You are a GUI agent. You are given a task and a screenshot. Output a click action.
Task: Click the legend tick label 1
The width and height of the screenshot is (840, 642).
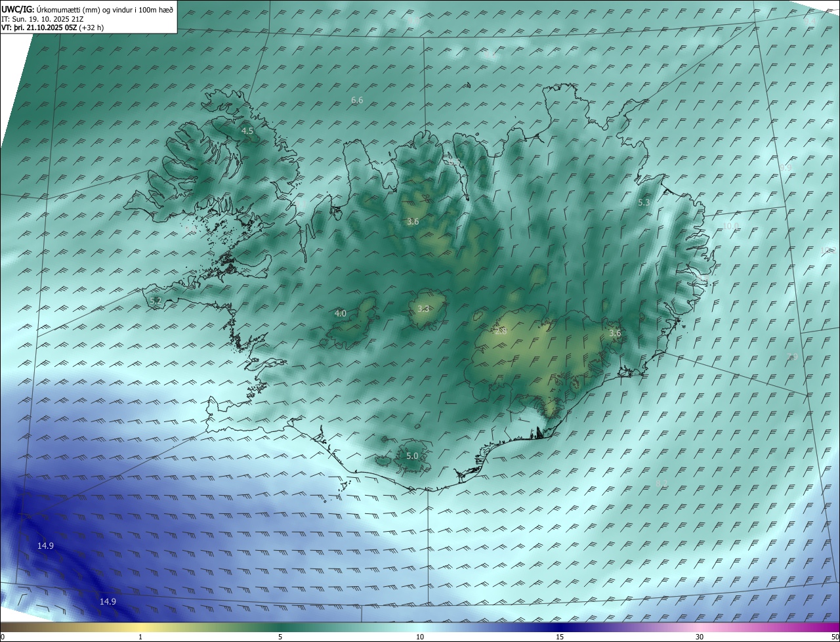(x=140, y=637)
